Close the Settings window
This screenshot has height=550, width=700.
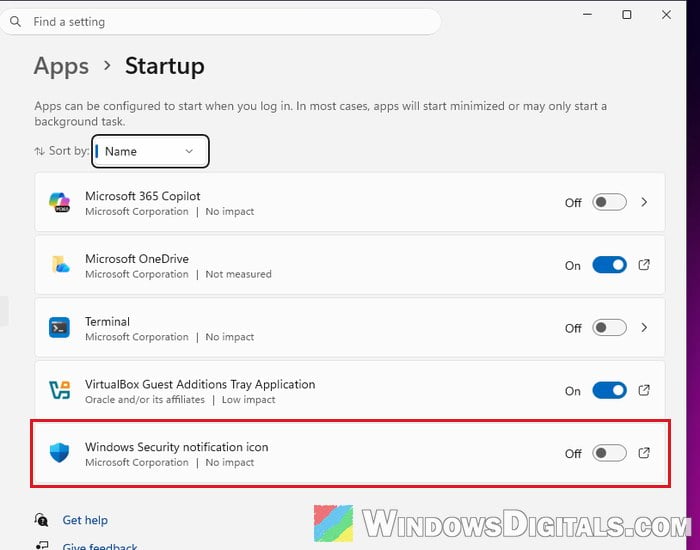(666, 15)
